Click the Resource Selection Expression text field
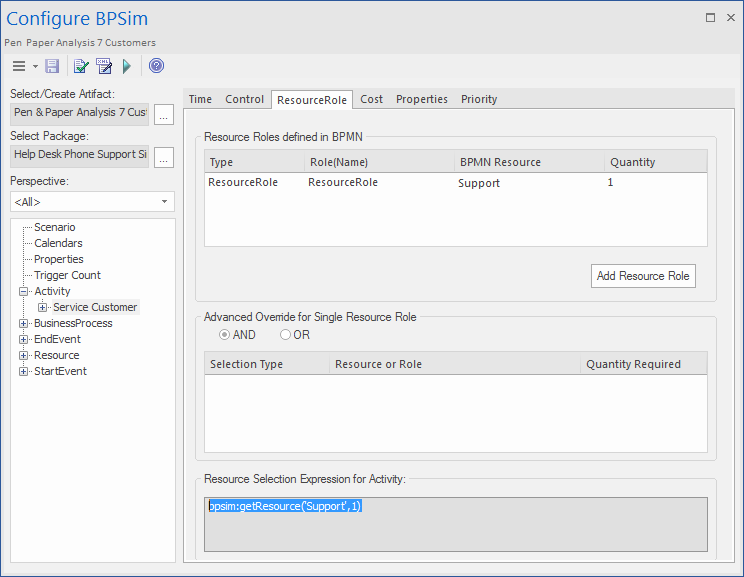 coord(455,524)
